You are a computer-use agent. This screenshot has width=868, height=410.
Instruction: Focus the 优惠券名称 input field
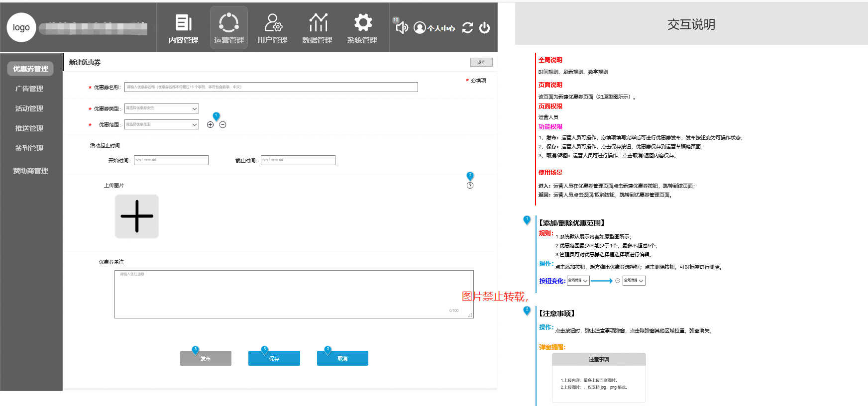[271, 87]
